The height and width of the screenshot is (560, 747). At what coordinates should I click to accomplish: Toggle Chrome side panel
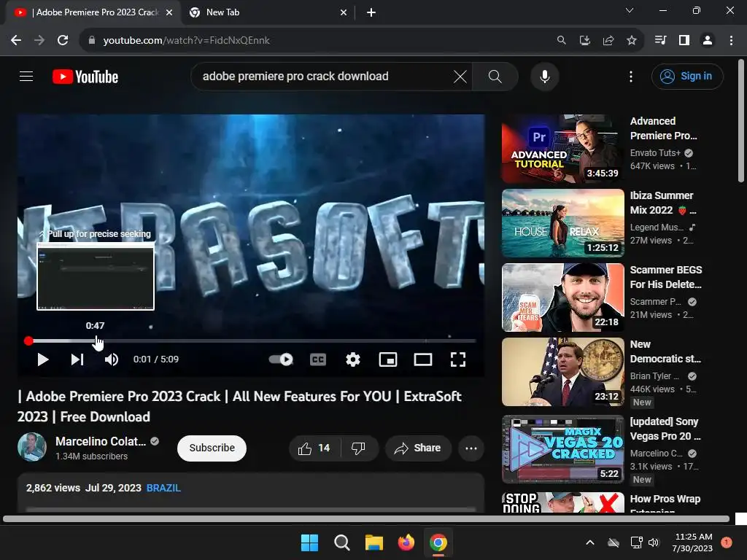[684, 41]
